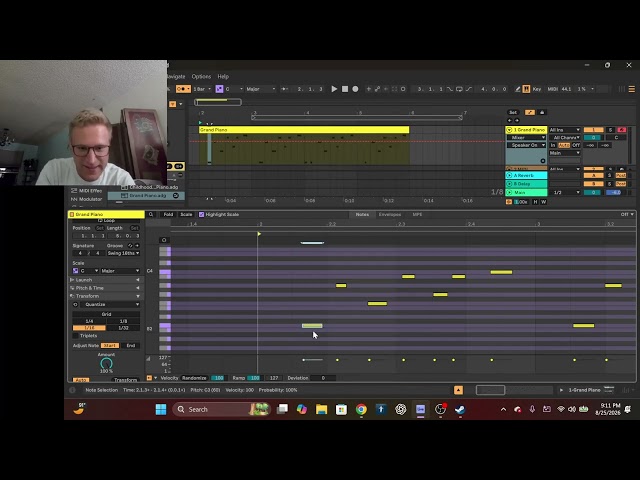Click the velocity Randomize button

pos(194,378)
